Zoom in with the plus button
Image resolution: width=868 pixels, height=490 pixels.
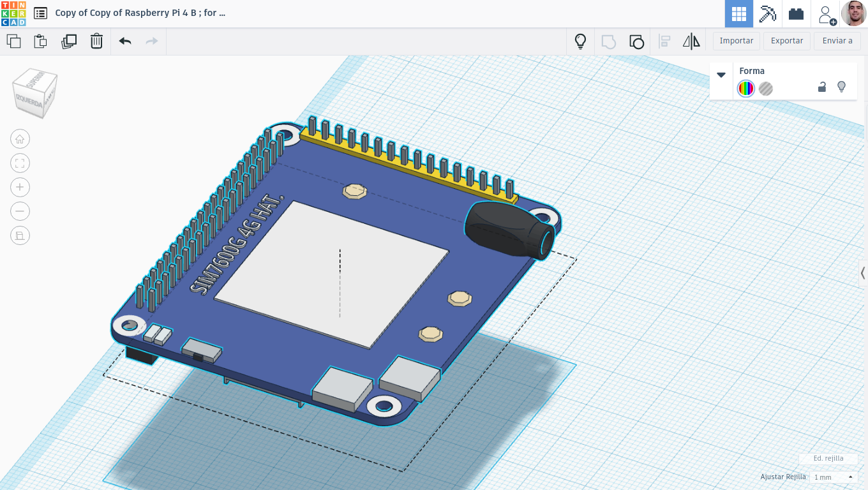tap(20, 187)
